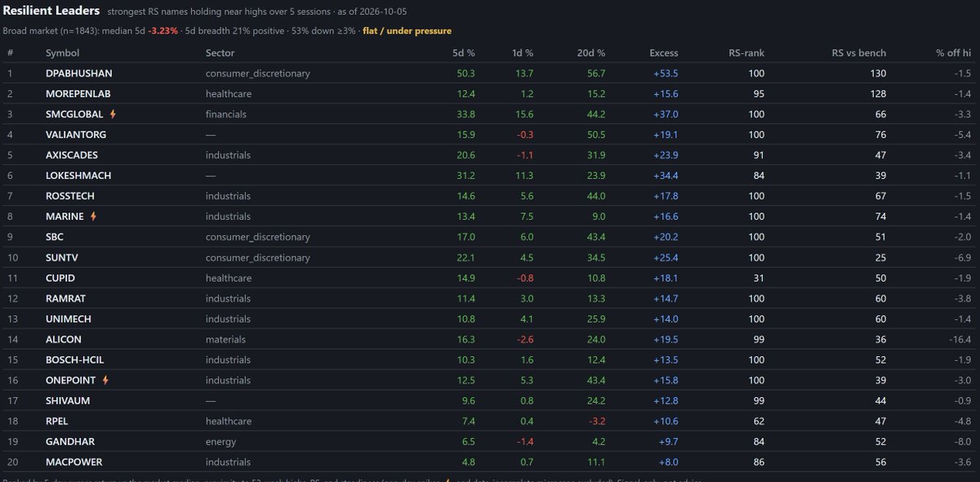Sort by the 1d % column header
This screenshot has height=482, width=980.
click(522, 53)
